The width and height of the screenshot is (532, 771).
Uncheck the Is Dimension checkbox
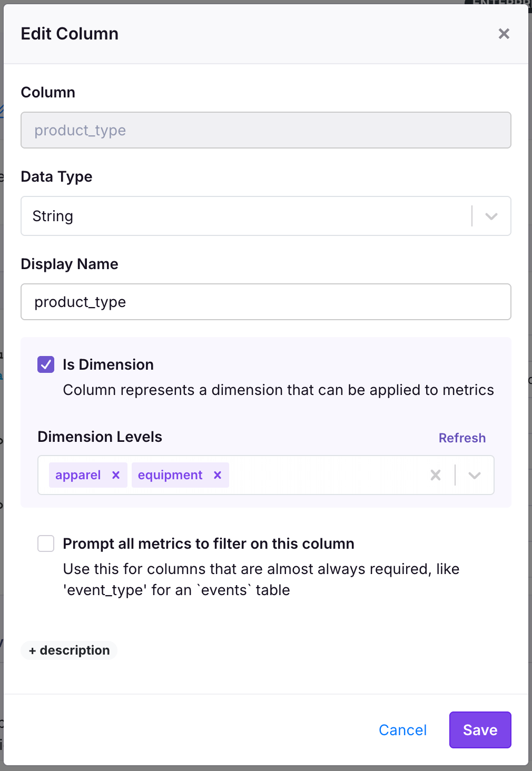point(46,364)
